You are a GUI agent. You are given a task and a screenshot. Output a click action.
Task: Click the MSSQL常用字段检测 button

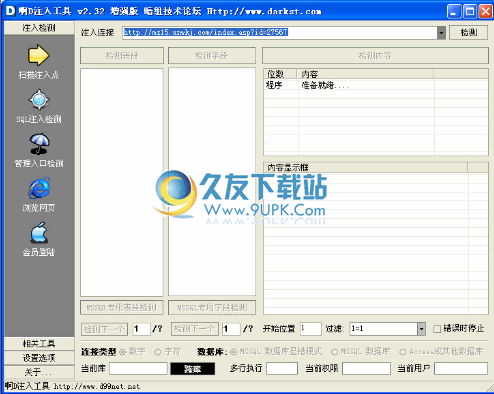pyautogui.click(x=212, y=307)
